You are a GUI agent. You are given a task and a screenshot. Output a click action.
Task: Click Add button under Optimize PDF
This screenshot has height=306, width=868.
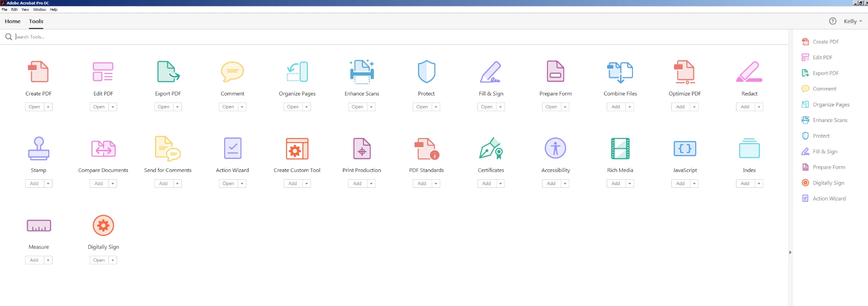pyautogui.click(x=680, y=107)
